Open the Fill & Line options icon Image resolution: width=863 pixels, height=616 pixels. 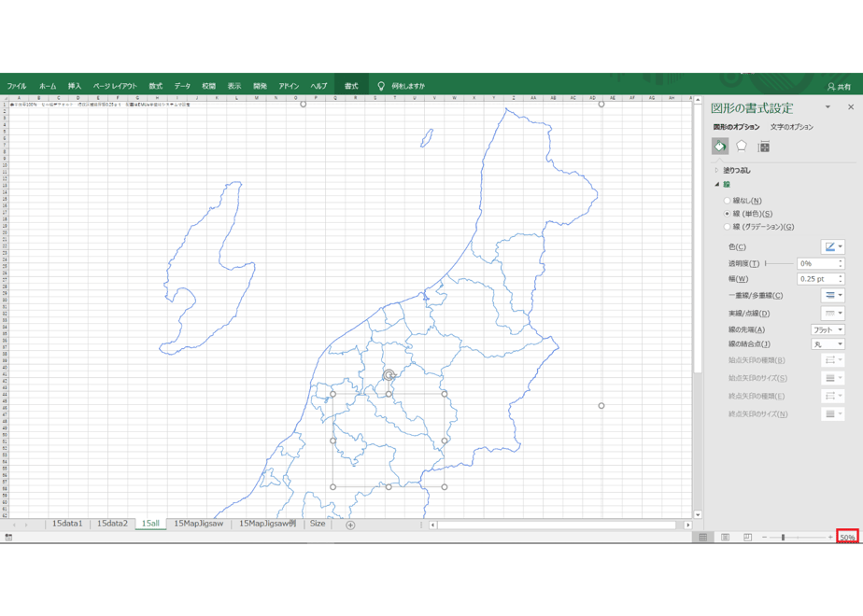coord(720,147)
